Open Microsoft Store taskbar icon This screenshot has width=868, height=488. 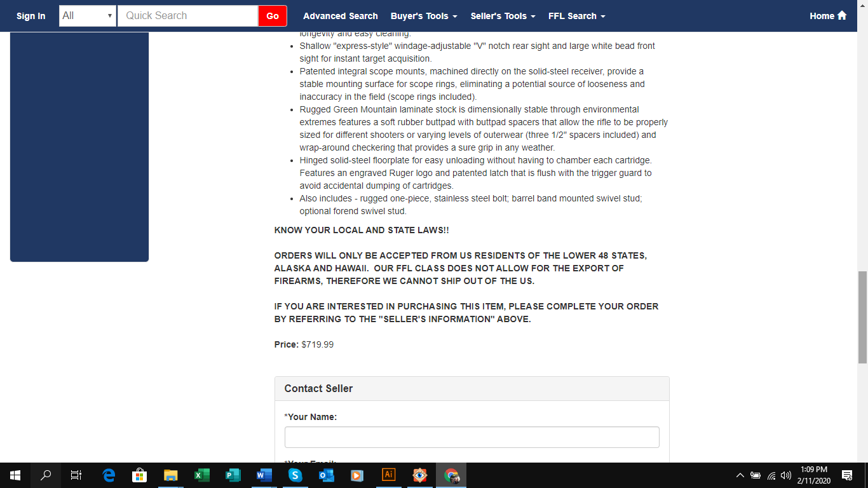click(x=140, y=475)
